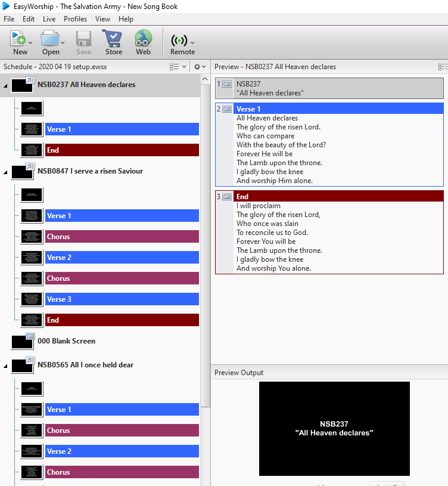
Task: Select second Chorus under NSB0565
Action: pyautogui.click(x=122, y=472)
